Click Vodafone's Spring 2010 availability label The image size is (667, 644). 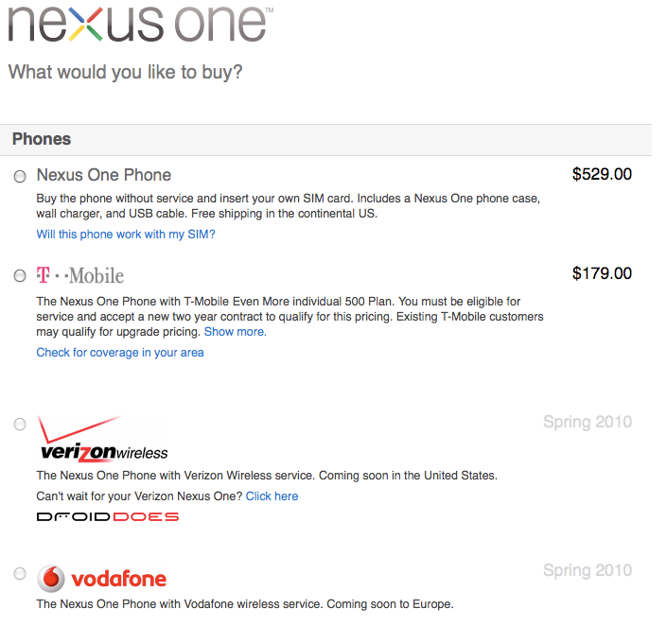[588, 570]
